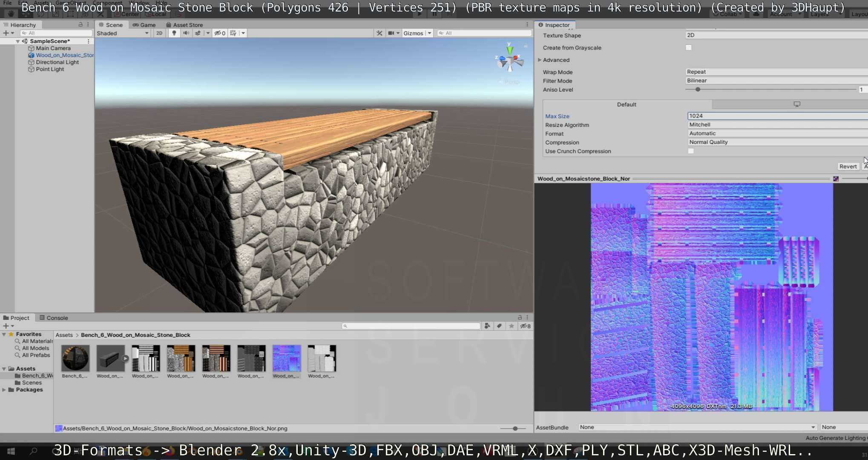868x460 pixels.
Task: Click Assets in the breadcrumb path
Action: [x=64, y=335]
